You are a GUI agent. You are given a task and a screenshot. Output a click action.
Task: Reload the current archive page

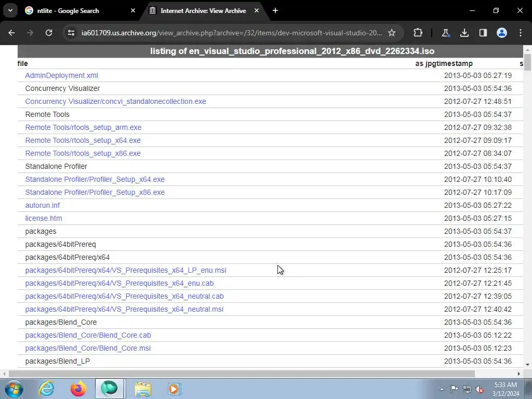click(x=49, y=33)
